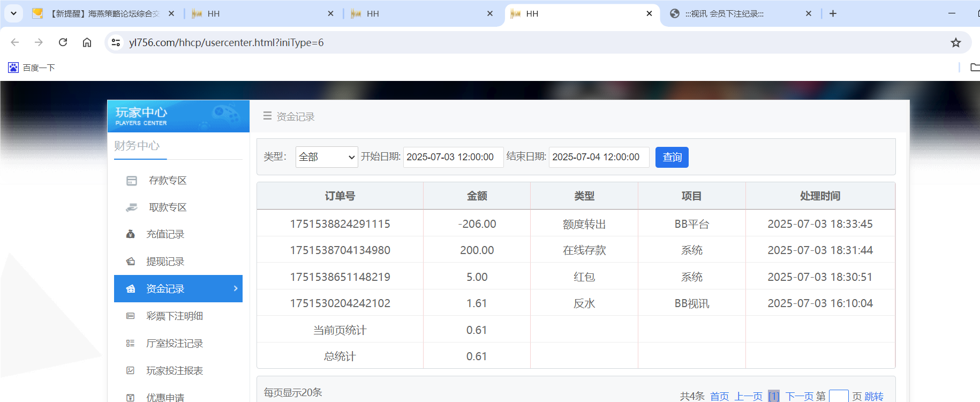Image resolution: width=980 pixels, height=402 pixels.
Task: Click the hamburger icon beside 资金记录 heading
Action: (x=267, y=116)
